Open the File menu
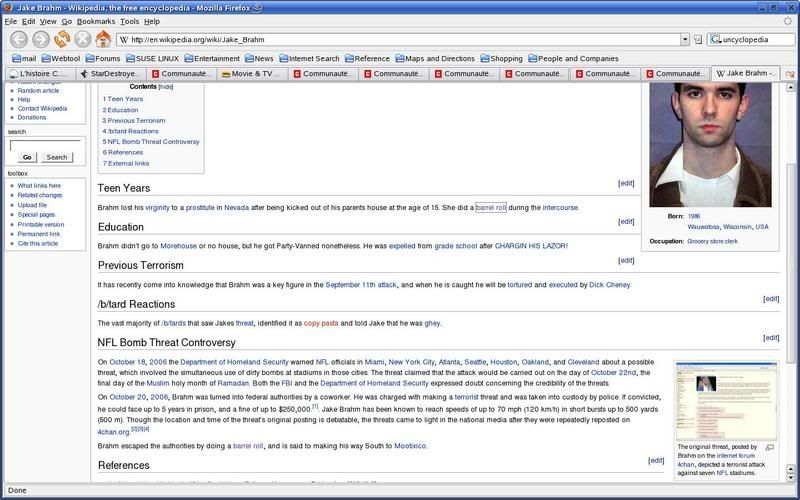Image resolution: width=800 pixels, height=500 pixels. pos(11,21)
